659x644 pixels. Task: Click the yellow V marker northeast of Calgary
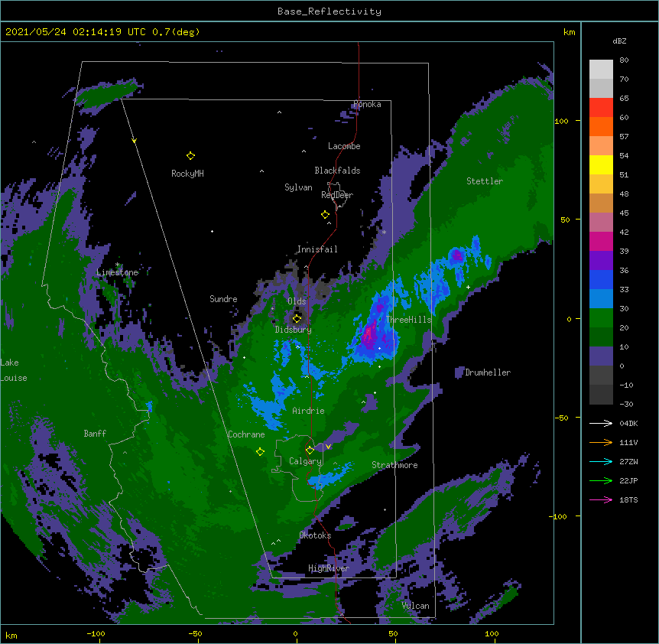328,447
